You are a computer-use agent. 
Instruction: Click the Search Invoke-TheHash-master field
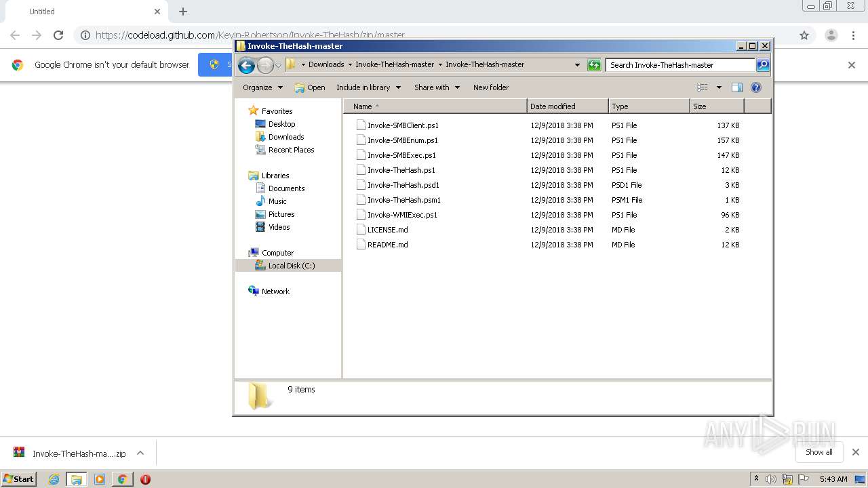click(x=680, y=65)
